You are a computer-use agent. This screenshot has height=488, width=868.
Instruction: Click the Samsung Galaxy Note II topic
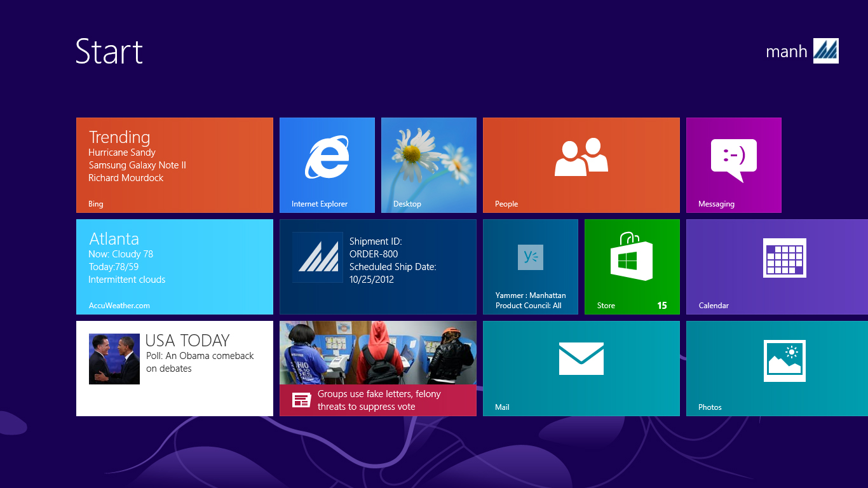point(137,165)
